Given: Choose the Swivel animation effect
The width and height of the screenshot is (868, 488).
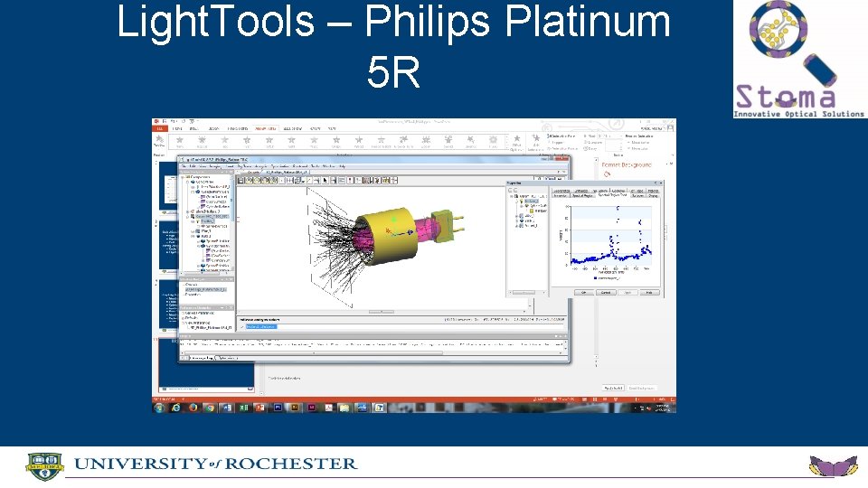Looking at the screenshot, I should (x=448, y=141).
